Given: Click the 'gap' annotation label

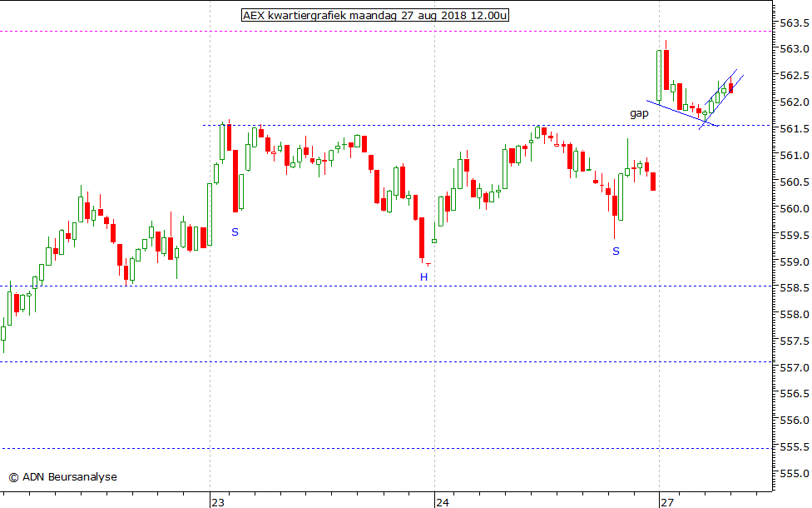Looking at the screenshot, I should [639, 113].
